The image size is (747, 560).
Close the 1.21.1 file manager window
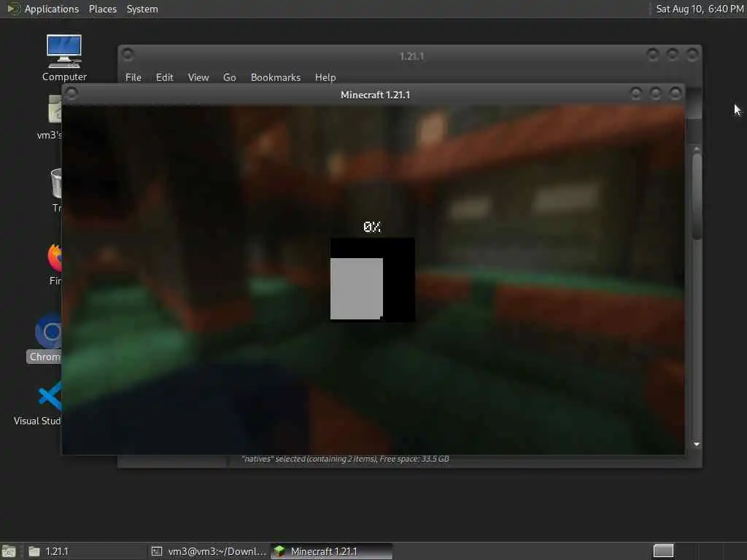(692, 55)
